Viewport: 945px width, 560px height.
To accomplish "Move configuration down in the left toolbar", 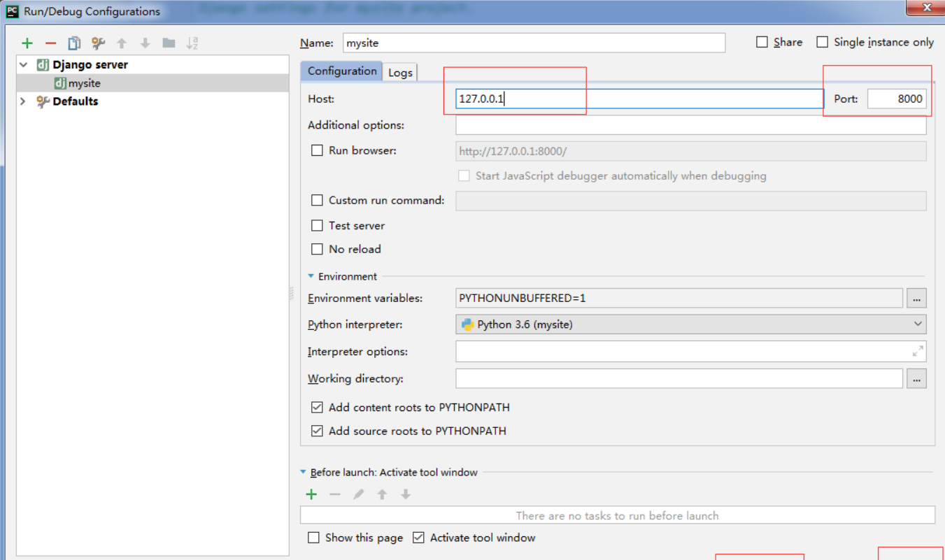I will [145, 43].
